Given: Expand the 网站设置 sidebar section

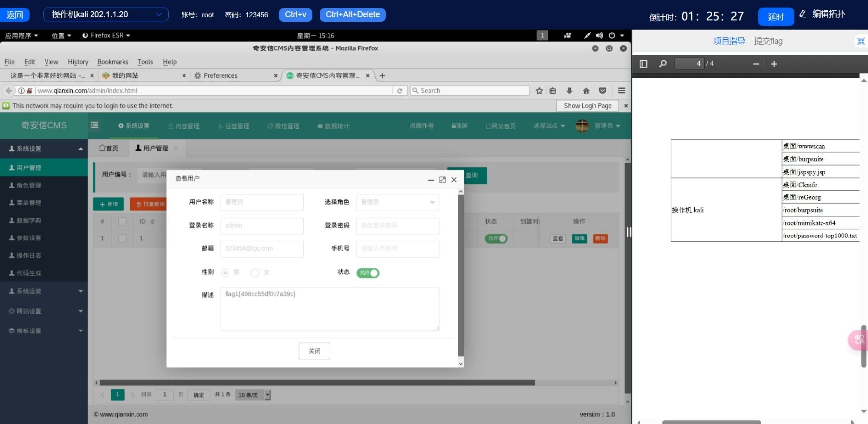Looking at the screenshot, I should (44, 311).
